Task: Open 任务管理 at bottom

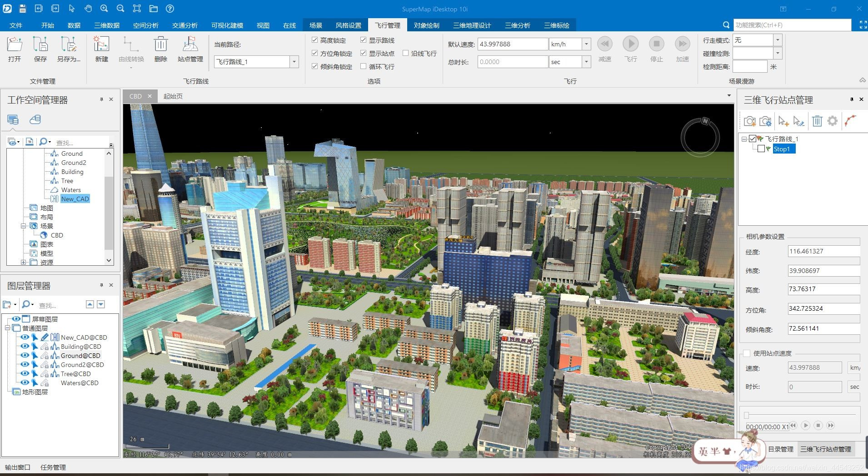Action: tap(53, 467)
